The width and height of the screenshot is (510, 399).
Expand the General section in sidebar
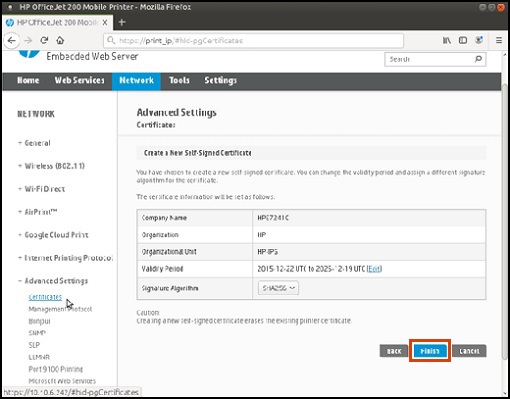(x=34, y=143)
